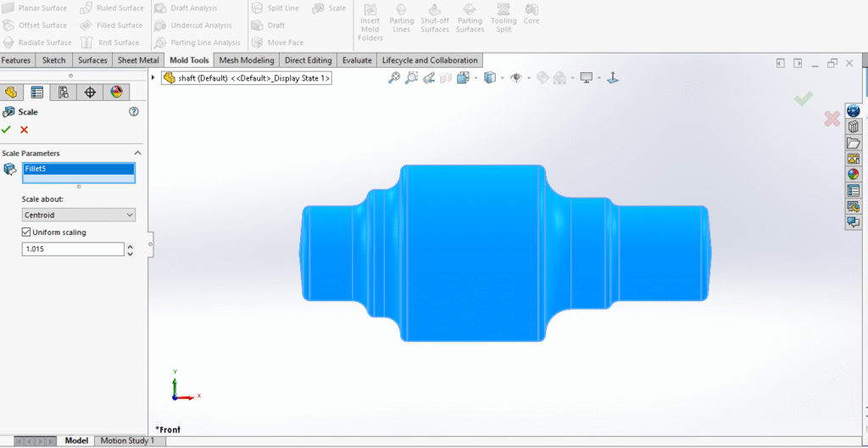
Task: Click the shaft (Default) document label
Action: (x=247, y=78)
